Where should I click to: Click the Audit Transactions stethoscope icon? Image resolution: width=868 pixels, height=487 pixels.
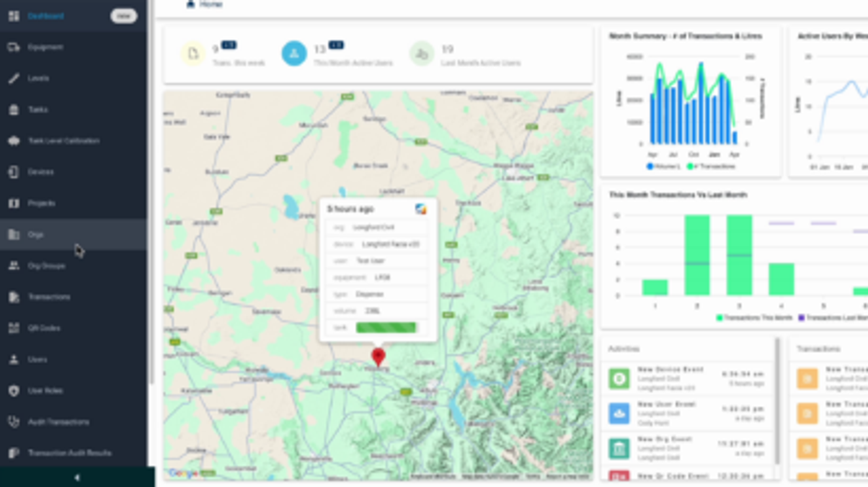(x=13, y=422)
